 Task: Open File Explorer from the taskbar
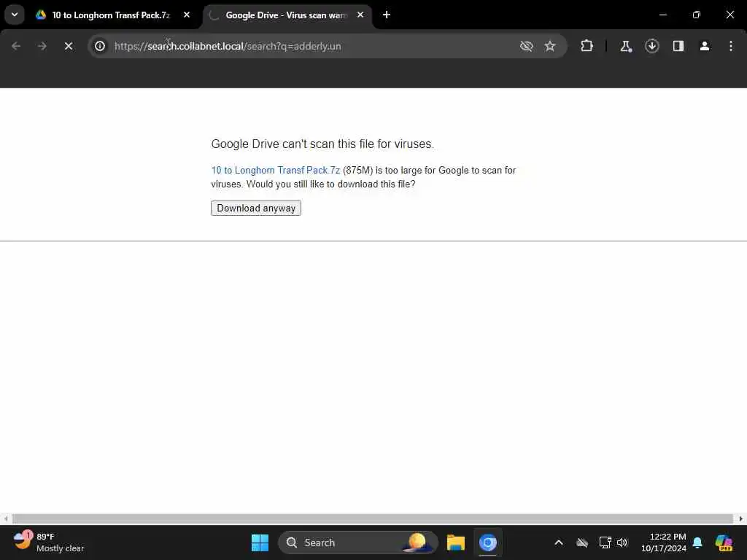[x=455, y=542]
